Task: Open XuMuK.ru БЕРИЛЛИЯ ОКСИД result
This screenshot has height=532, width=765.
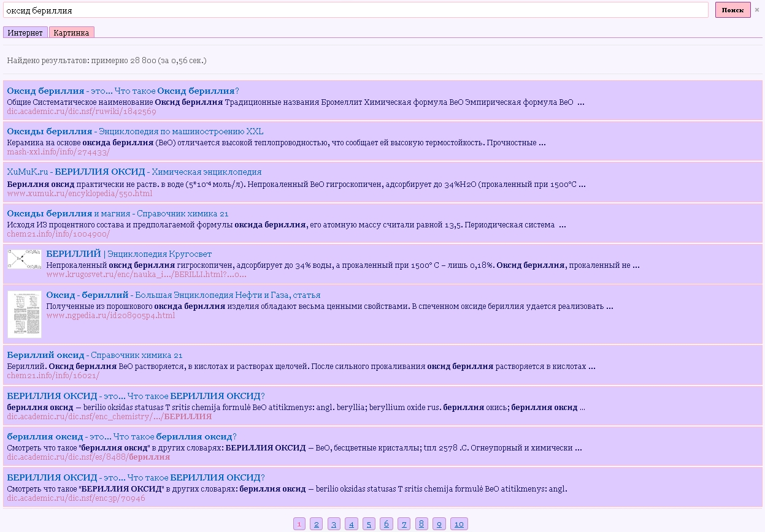Action: pos(134,172)
